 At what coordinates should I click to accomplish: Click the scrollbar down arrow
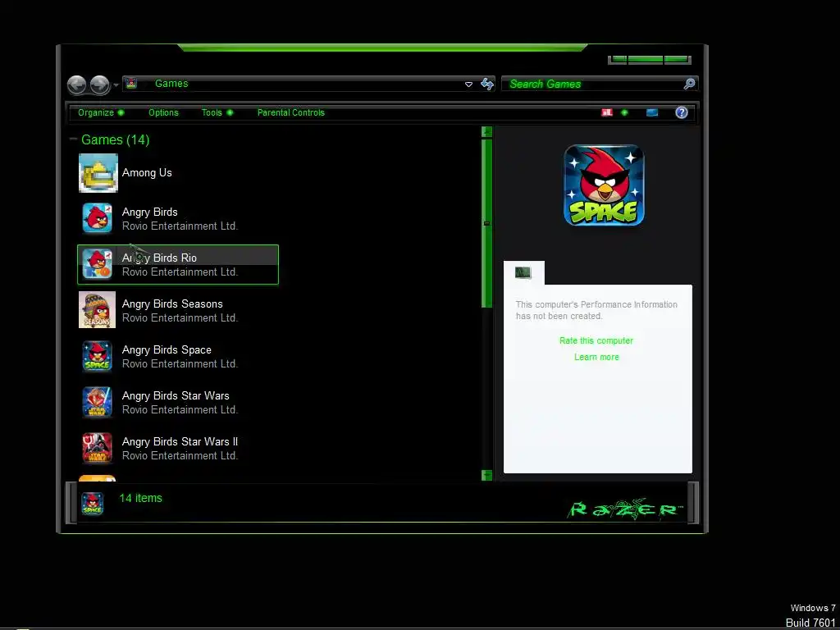click(486, 475)
